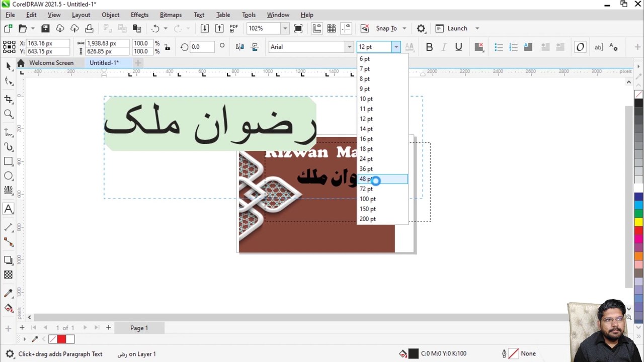644x362 pixels.
Task: Choose 24 pt from font size list
Action: (x=382, y=159)
